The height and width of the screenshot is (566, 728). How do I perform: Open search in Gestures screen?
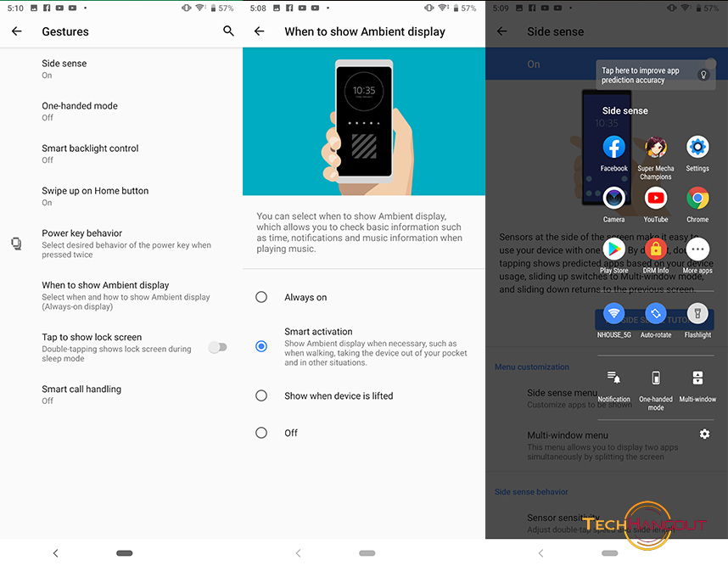[x=228, y=31]
